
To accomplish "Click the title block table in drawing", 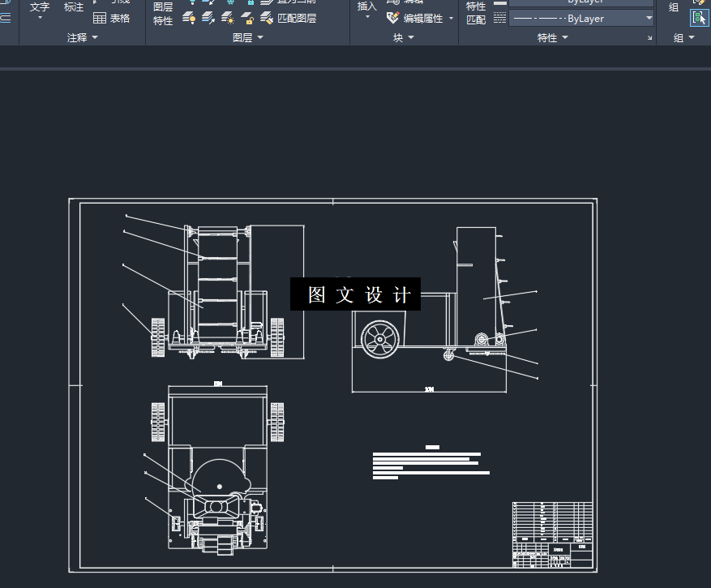I will [x=552, y=534].
